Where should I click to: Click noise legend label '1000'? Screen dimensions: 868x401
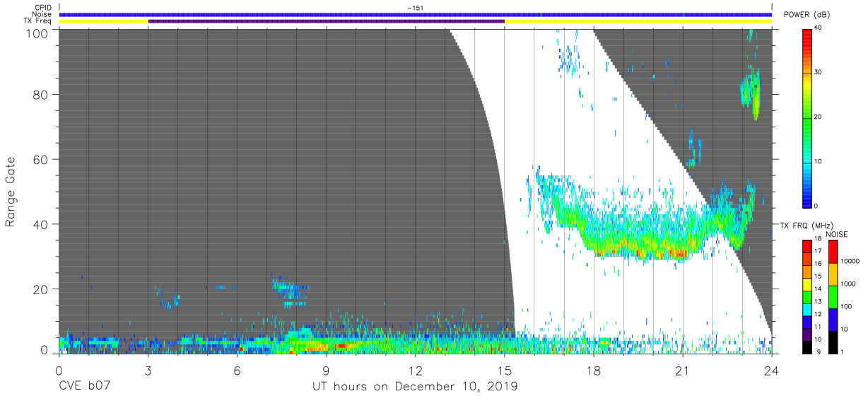click(x=850, y=284)
